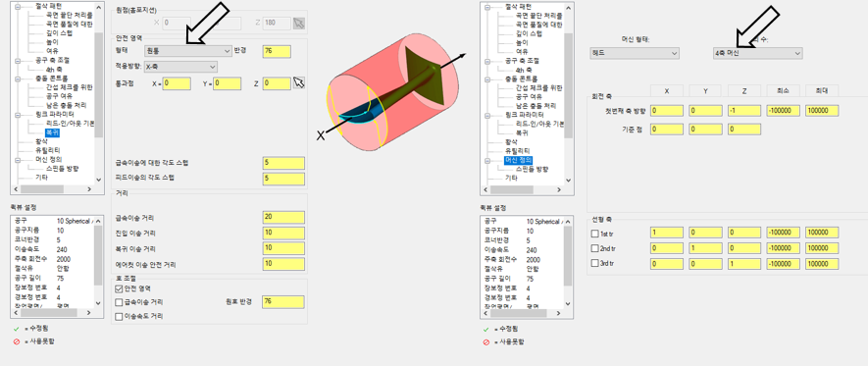
Task: Click the left tree horizontal scrollbar right arrow
Action: tap(89, 189)
